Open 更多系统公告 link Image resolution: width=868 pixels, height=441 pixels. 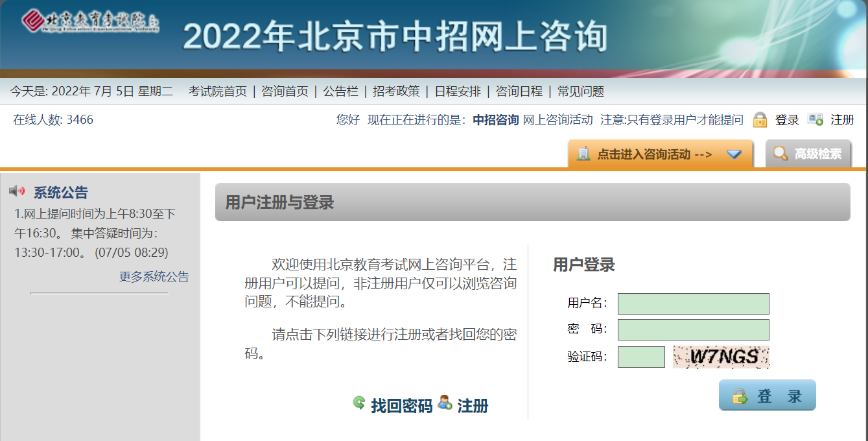click(x=154, y=277)
